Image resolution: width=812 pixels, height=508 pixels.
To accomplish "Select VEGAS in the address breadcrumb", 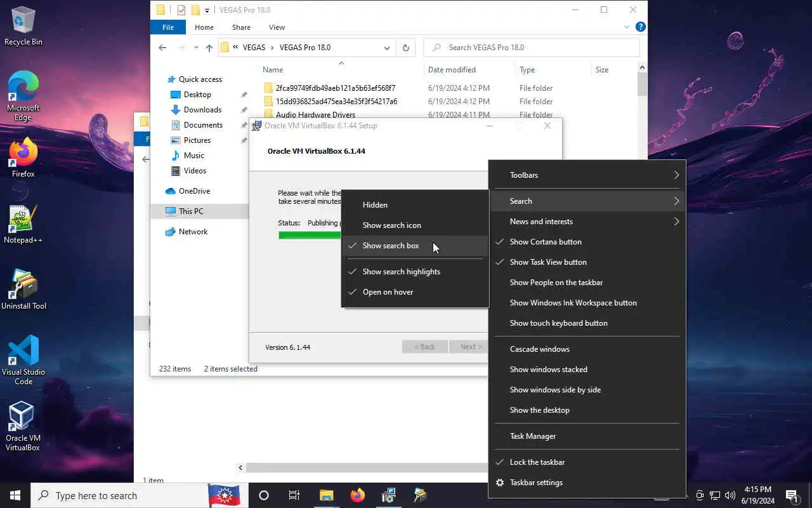I will point(254,48).
